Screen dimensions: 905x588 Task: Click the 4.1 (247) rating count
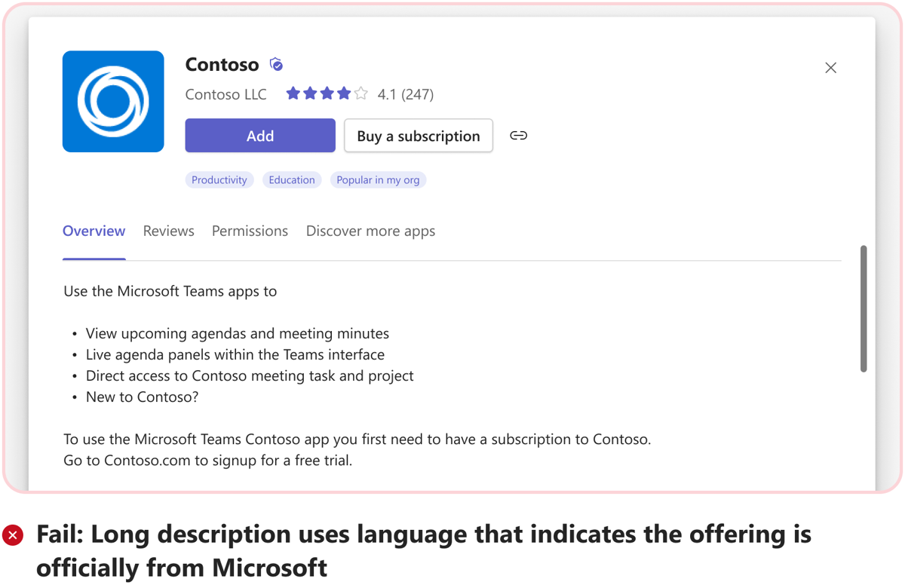tap(406, 94)
